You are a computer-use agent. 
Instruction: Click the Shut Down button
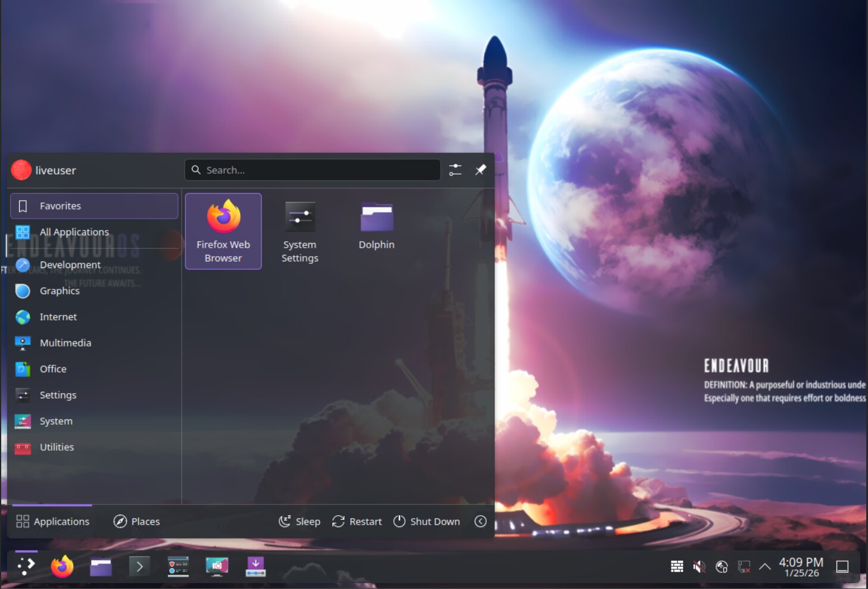pyautogui.click(x=427, y=521)
